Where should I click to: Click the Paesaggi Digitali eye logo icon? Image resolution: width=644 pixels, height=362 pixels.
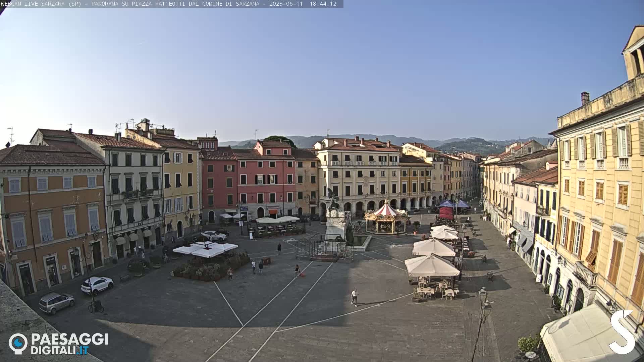coord(18,343)
